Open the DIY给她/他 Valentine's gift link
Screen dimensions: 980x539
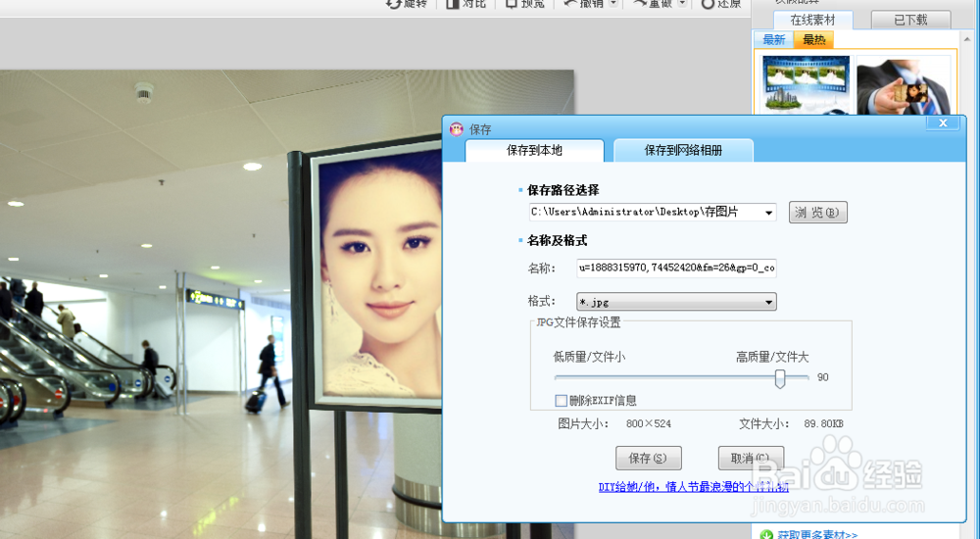pos(694,487)
